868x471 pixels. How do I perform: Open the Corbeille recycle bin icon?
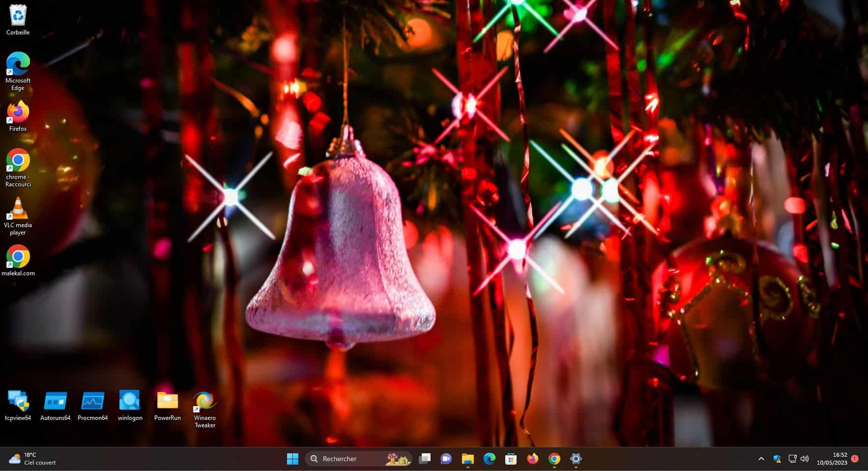pos(18,20)
